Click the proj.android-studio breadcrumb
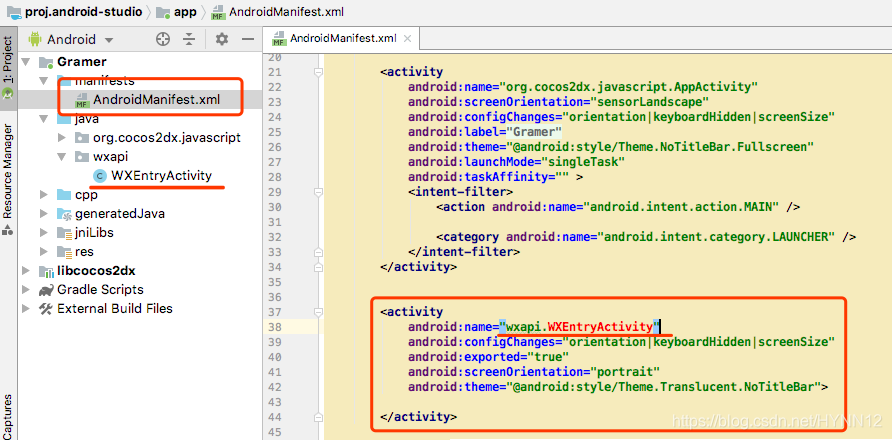This screenshot has width=892, height=440. click(75, 11)
